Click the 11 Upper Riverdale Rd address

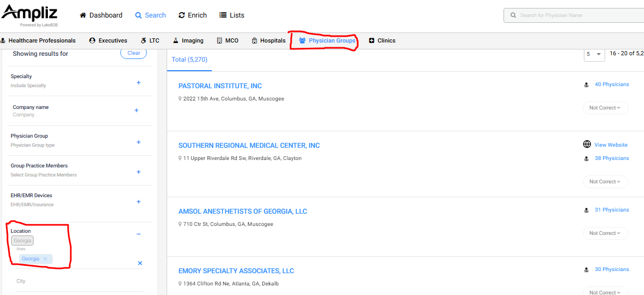tap(242, 158)
